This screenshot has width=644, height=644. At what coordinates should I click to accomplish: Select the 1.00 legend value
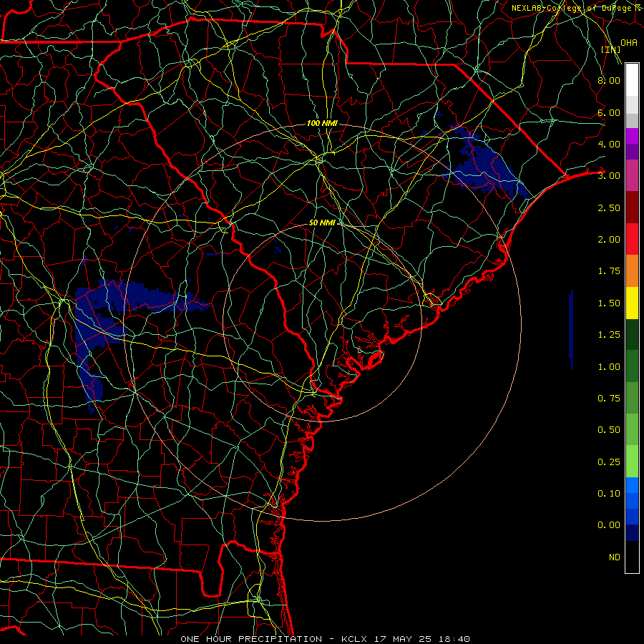[x=608, y=367]
